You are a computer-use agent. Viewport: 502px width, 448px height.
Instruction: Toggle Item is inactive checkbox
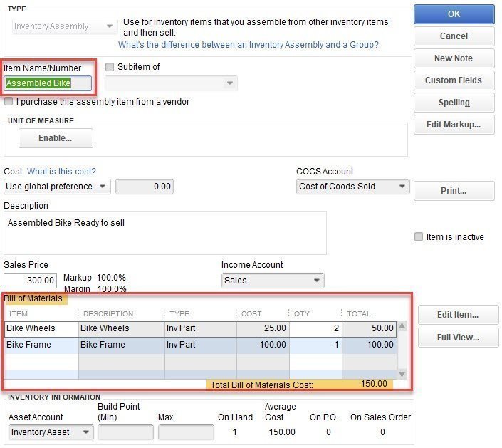[418, 236]
